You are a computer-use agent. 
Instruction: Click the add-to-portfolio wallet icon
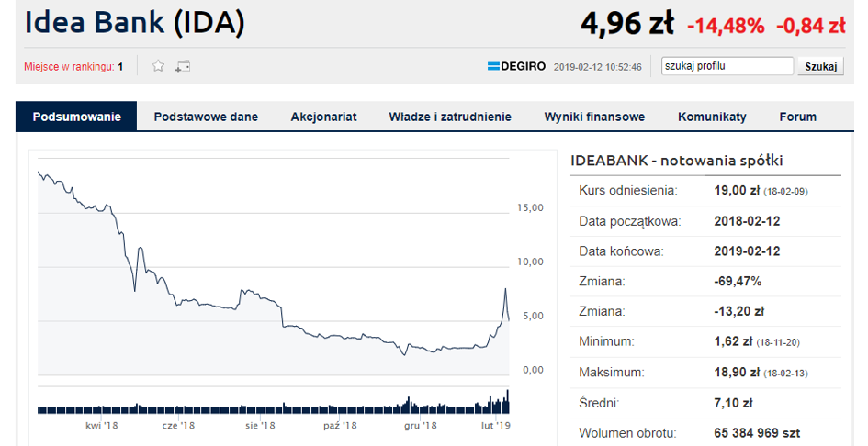click(x=183, y=66)
